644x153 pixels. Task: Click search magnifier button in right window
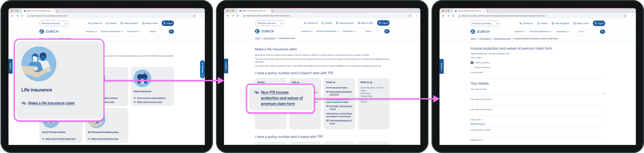tap(602, 31)
